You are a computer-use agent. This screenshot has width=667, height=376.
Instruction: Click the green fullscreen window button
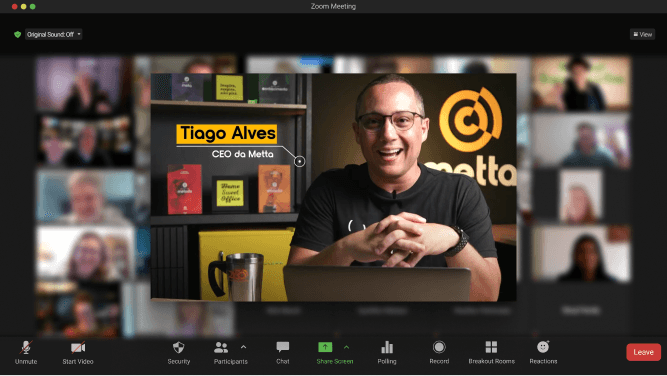point(33,6)
